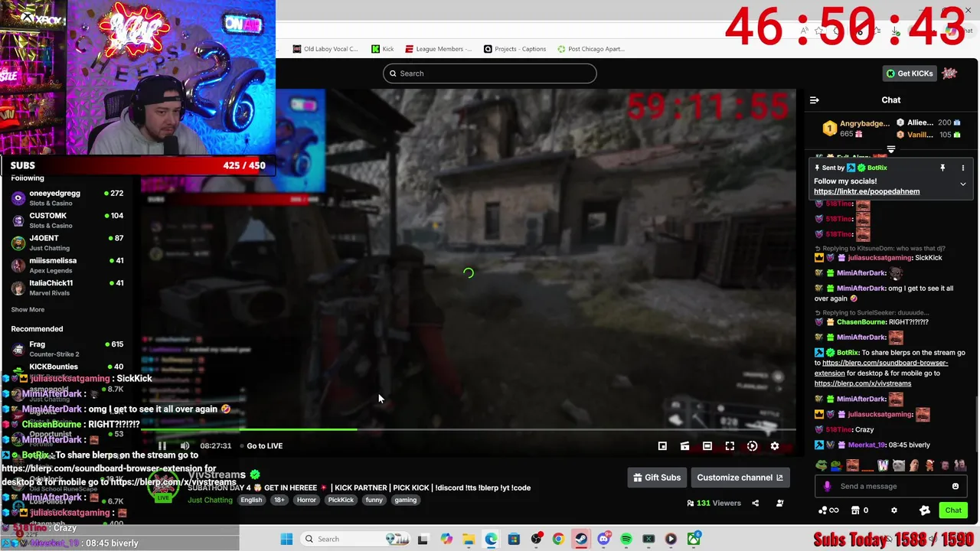Click the purple microphone icon in chat input

coord(827,487)
